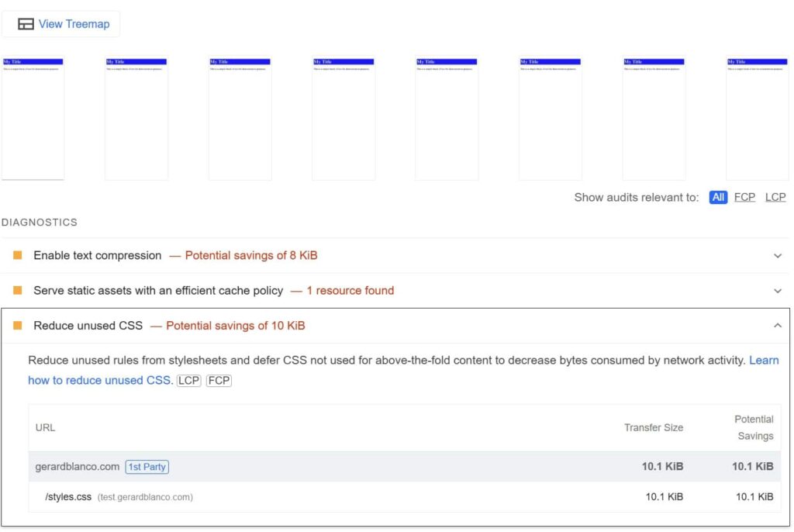The image size is (794, 532).
Task: Click orange square icon beside Reduce unused CSS
Action: tap(17, 326)
